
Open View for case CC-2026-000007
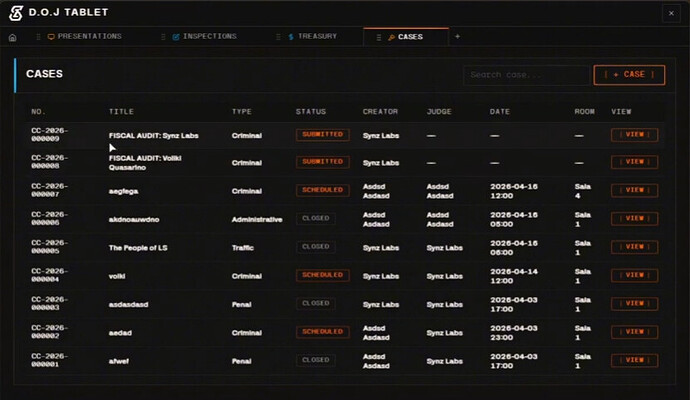click(635, 190)
